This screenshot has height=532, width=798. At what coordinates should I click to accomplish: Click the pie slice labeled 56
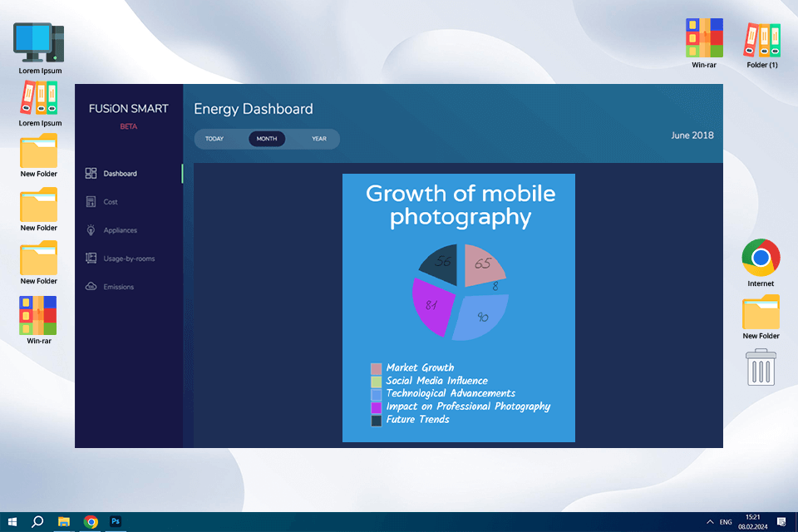(x=441, y=264)
